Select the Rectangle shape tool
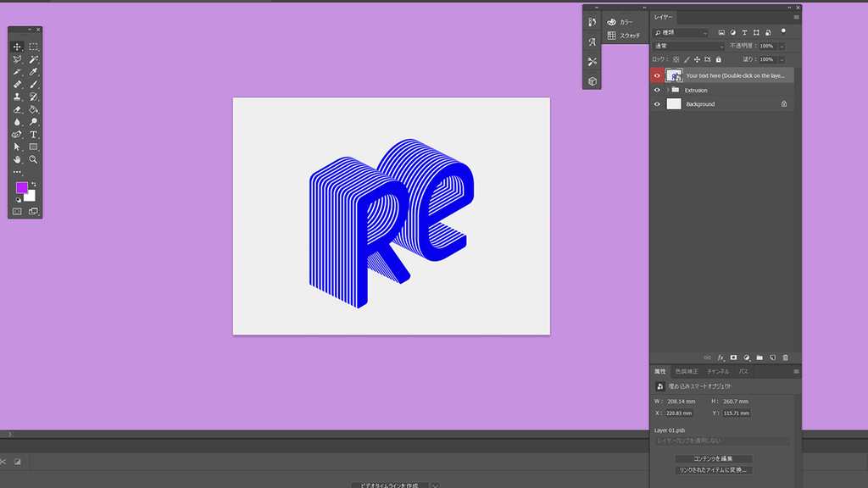868x488 pixels. (33, 147)
